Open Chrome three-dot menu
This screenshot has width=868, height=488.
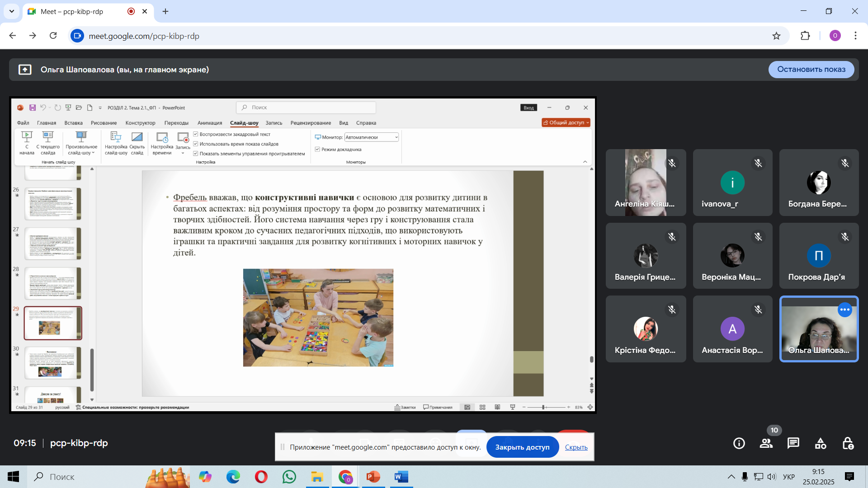855,36
